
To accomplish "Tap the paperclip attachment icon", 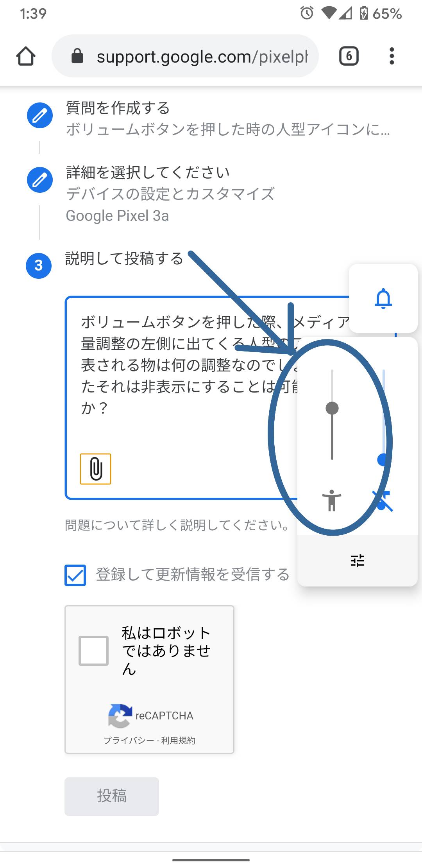I will tap(96, 469).
